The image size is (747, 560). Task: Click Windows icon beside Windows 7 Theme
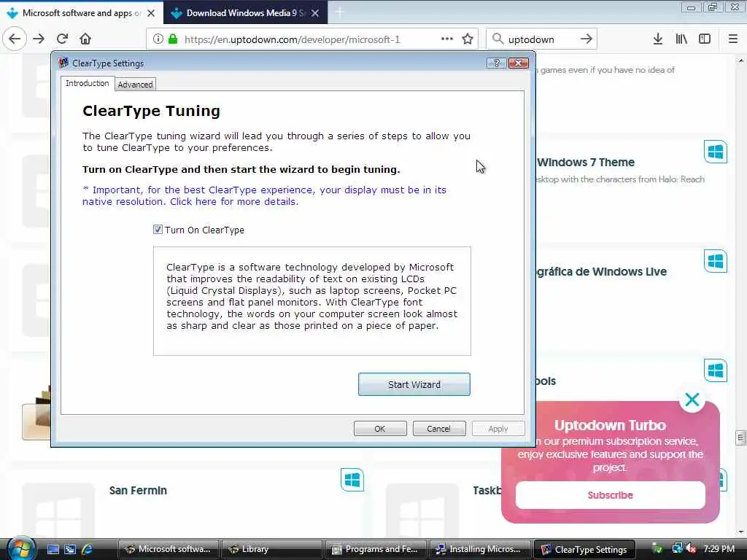716,152
